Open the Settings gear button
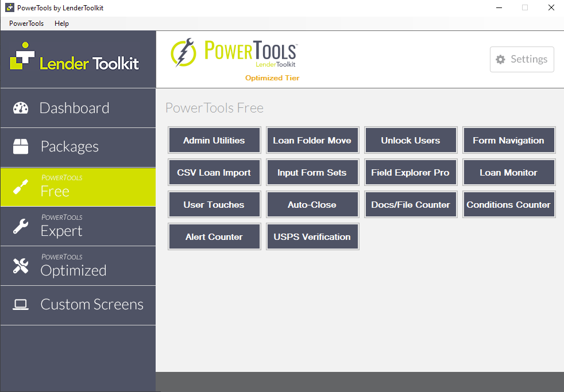 click(x=521, y=59)
